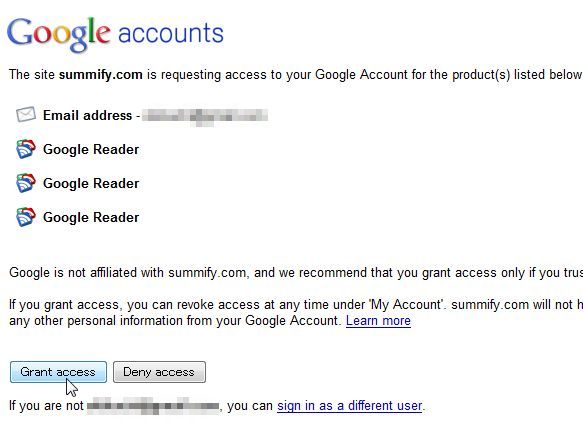Click the bold summify.com site name
Image resolution: width=583 pixels, height=440 pixels.
[101, 75]
